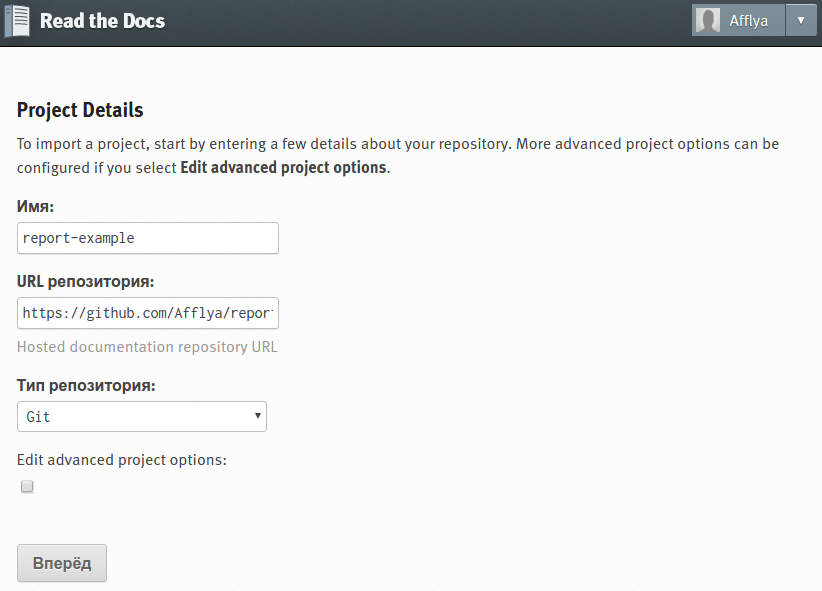
Task: Enable the Edit advanced project options checkbox
Action: point(27,487)
